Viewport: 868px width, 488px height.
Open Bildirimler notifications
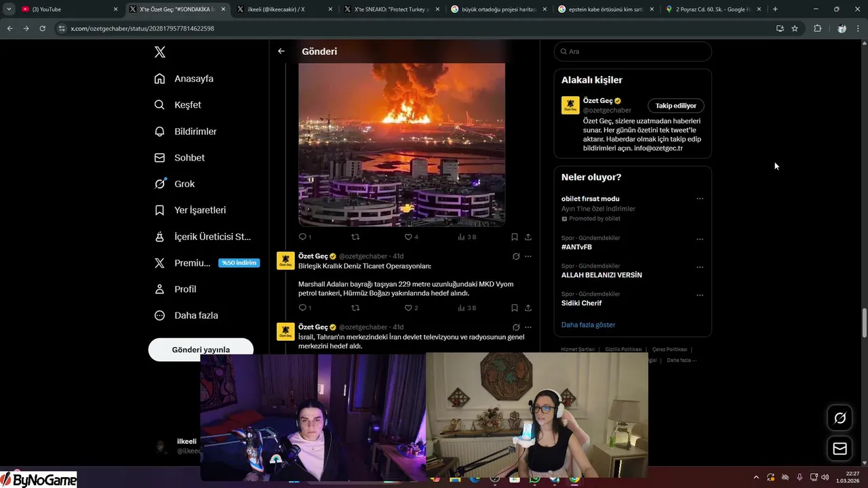185,131
